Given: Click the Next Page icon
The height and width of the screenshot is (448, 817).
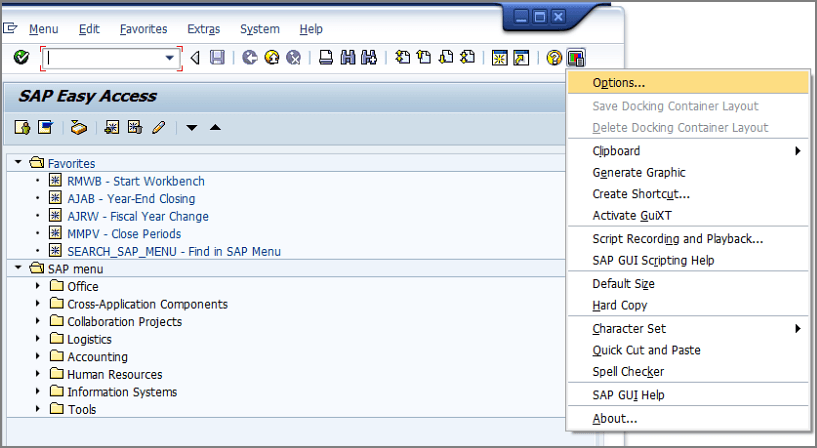Looking at the screenshot, I should (446, 57).
